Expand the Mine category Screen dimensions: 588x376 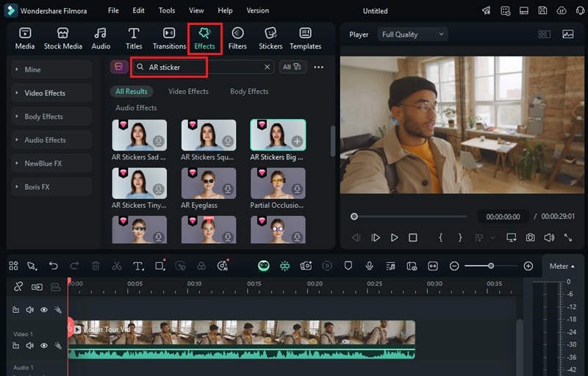click(51, 70)
